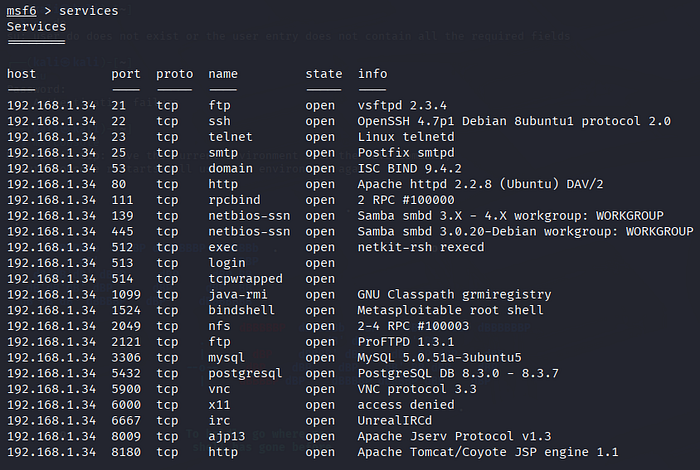Select 'ProFTPD 1.3.1' info text
This screenshot has height=470, width=700.
click(406, 342)
